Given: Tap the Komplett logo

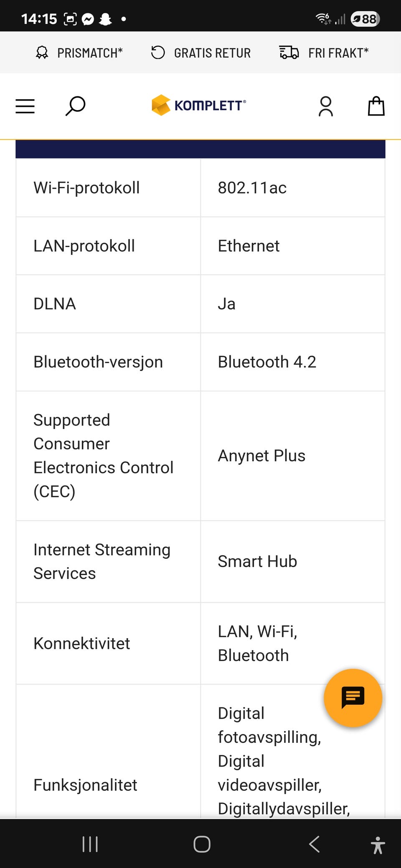Looking at the screenshot, I should [x=199, y=105].
